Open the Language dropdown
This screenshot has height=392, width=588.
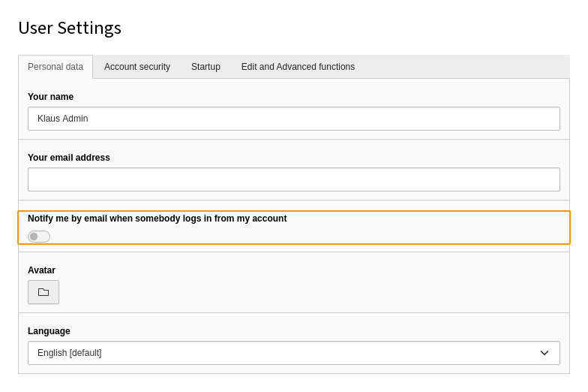pos(293,353)
